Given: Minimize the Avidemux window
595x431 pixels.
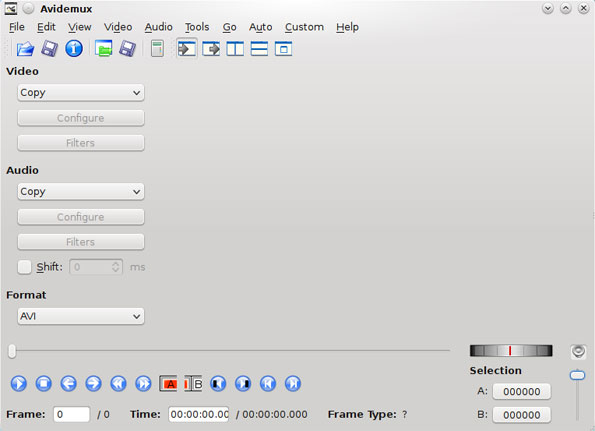Looking at the screenshot, I should pyautogui.click(x=548, y=8).
